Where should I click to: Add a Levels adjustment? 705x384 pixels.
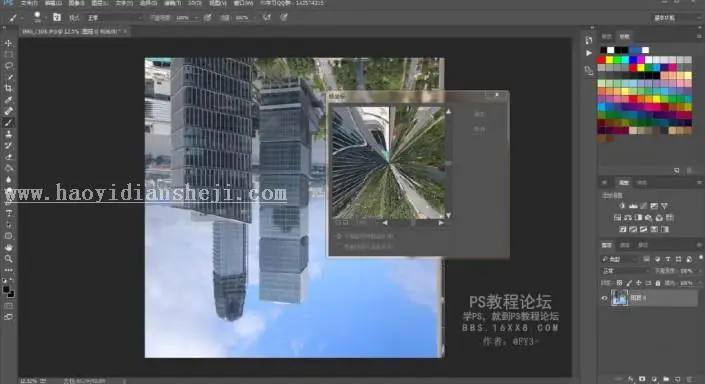633,206
